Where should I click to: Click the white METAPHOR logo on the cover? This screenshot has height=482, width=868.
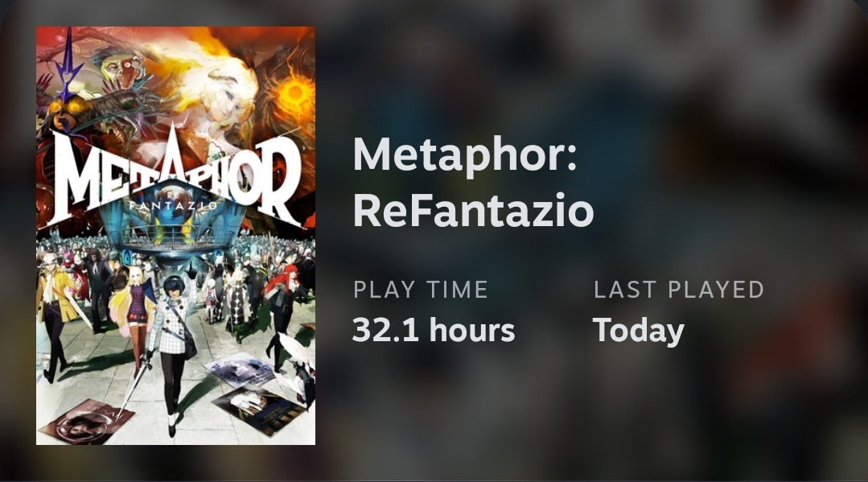(x=175, y=177)
